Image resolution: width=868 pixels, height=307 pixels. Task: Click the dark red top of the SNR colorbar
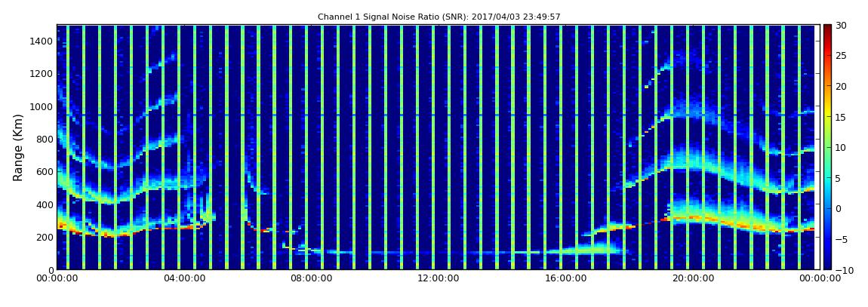coord(827,28)
